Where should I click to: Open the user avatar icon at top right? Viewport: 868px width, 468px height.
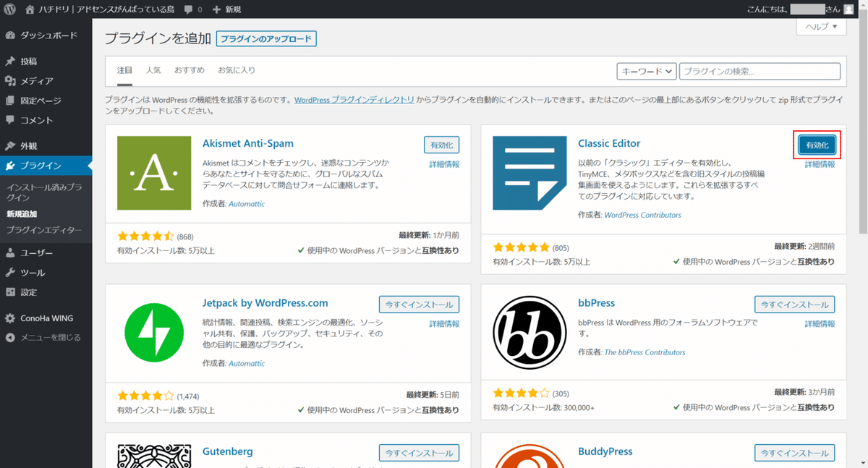(848, 9)
